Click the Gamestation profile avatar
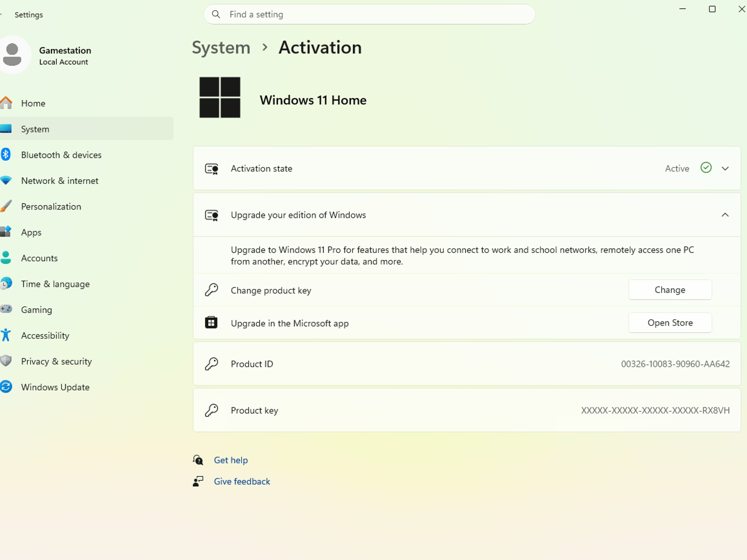 click(13, 55)
